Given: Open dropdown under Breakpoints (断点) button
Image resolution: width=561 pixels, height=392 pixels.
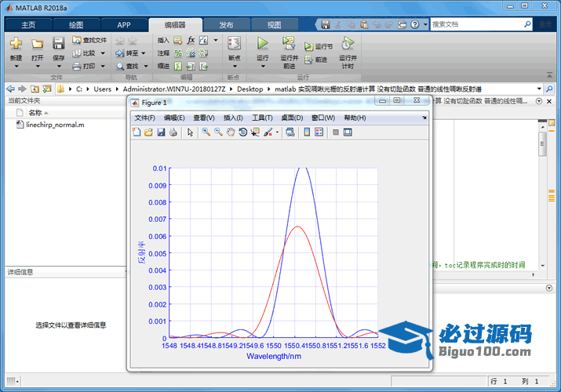Looking at the screenshot, I should (235, 67).
